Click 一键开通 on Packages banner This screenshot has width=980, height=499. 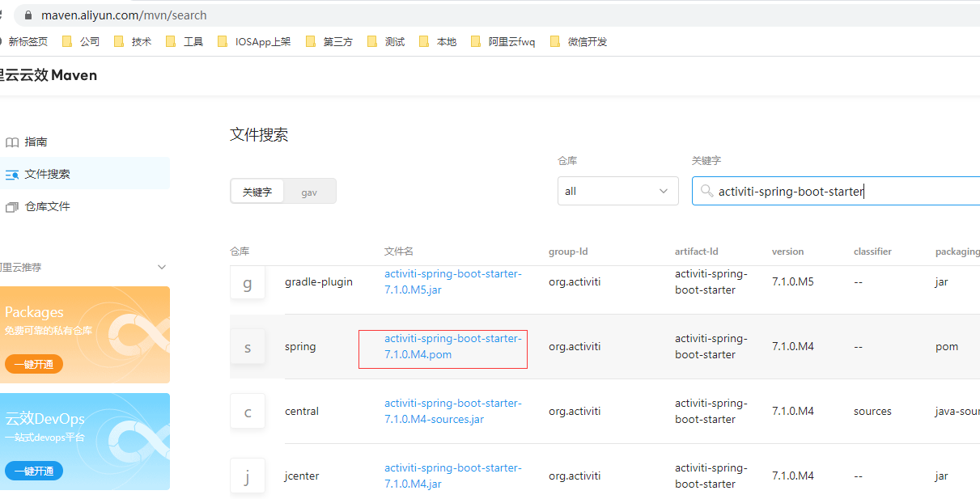(x=34, y=364)
